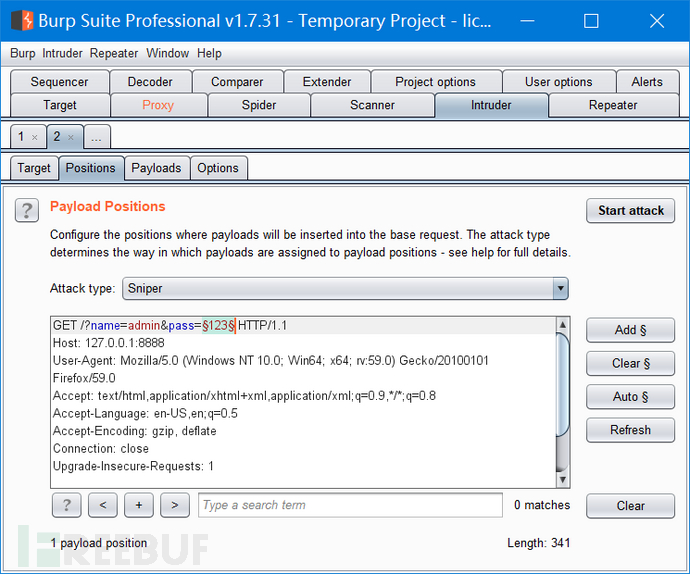This screenshot has height=574, width=690.
Task: Switch to the main Target tab
Action: pyautogui.click(x=60, y=105)
